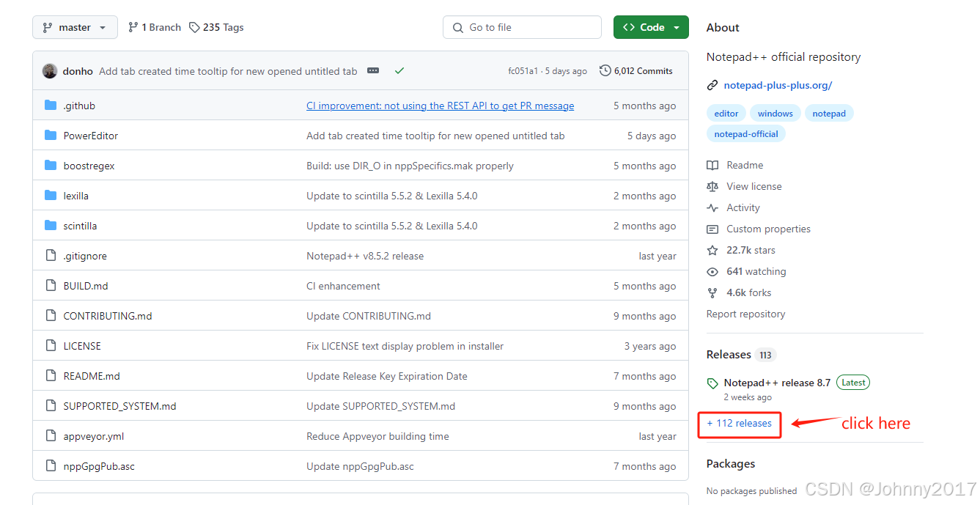Open Fix LICENSE text display commit message
The width and height of the screenshot is (980, 505).
[x=405, y=346]
